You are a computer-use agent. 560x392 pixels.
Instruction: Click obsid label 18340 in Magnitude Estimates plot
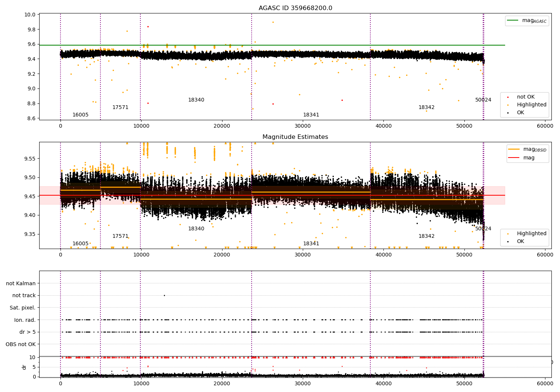pos(196,229)
